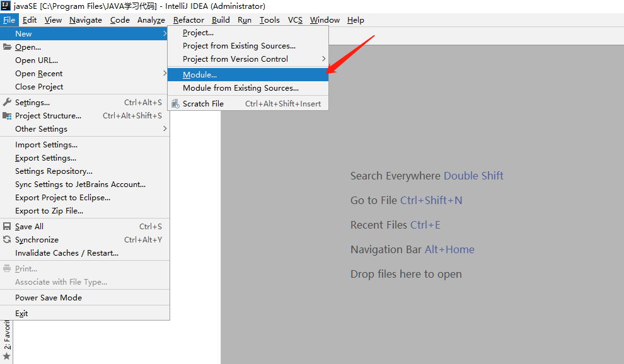Toggle Power Save Mode
The width and height of the screenshot is (624, 364).
coord(84,298)
